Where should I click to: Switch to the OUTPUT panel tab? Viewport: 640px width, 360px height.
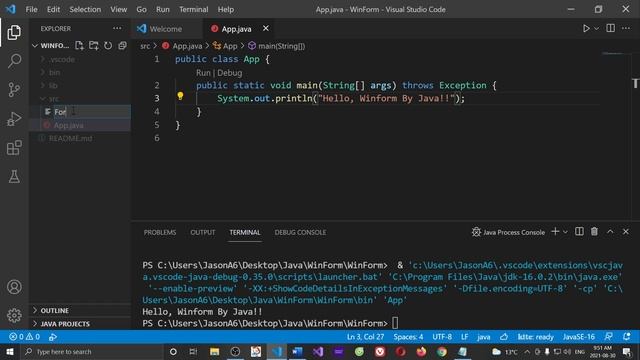(x=202, y=232)
